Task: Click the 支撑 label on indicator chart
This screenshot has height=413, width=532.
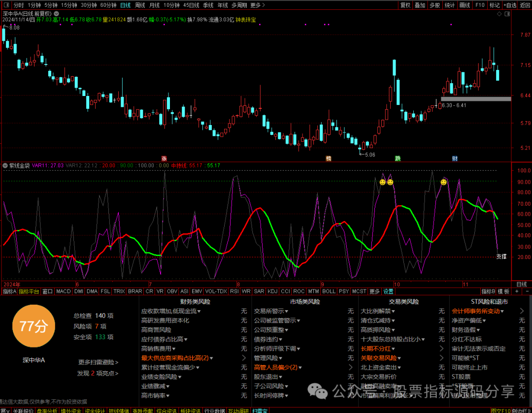Action: [501, 256]
